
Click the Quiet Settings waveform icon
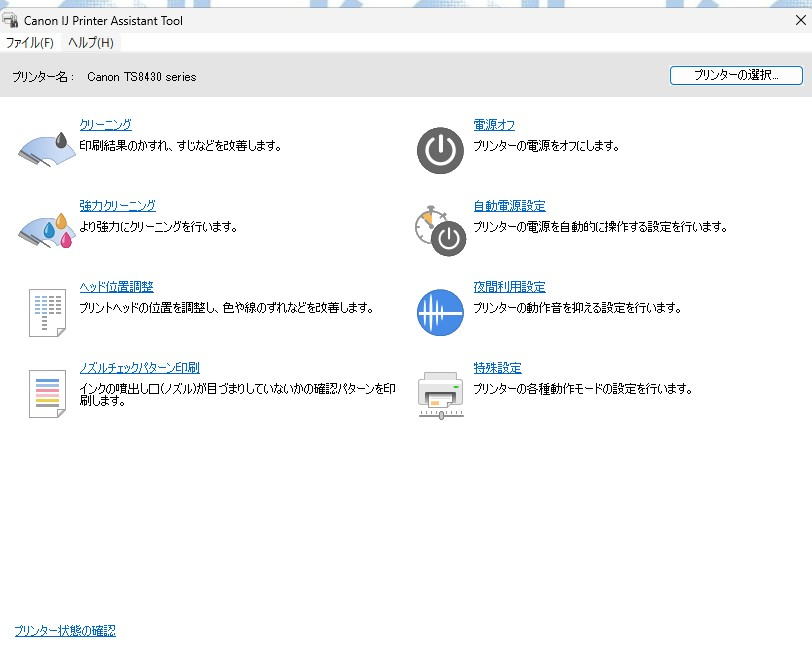coord(440,312)
